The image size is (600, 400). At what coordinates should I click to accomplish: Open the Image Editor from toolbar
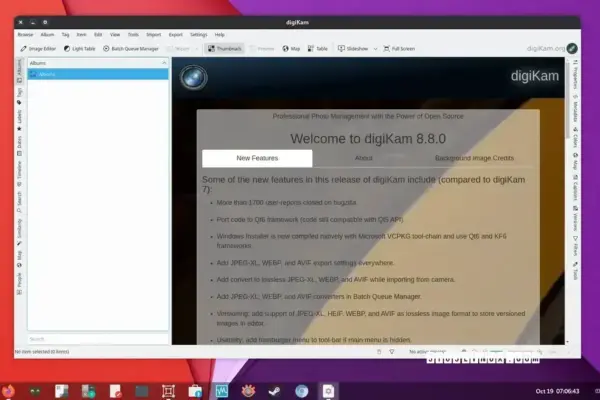pos(38,49)
